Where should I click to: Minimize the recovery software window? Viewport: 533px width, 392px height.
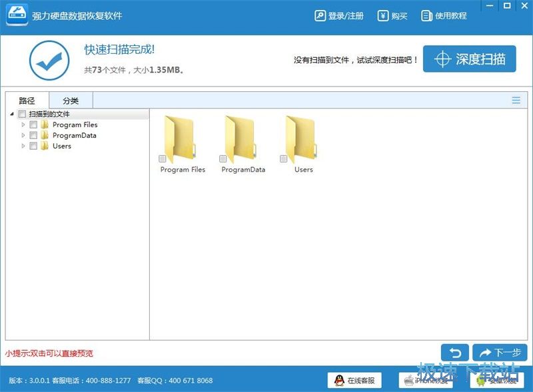(490, 6)
